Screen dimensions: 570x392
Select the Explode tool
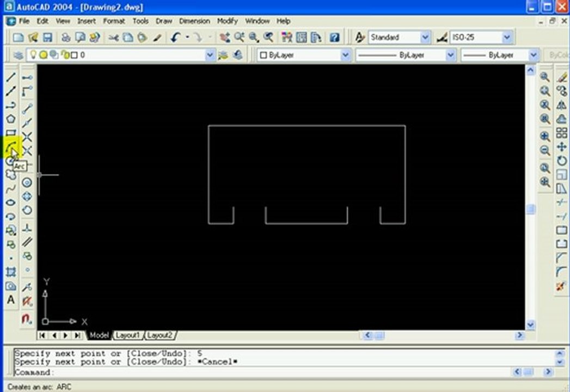point(562,286)
